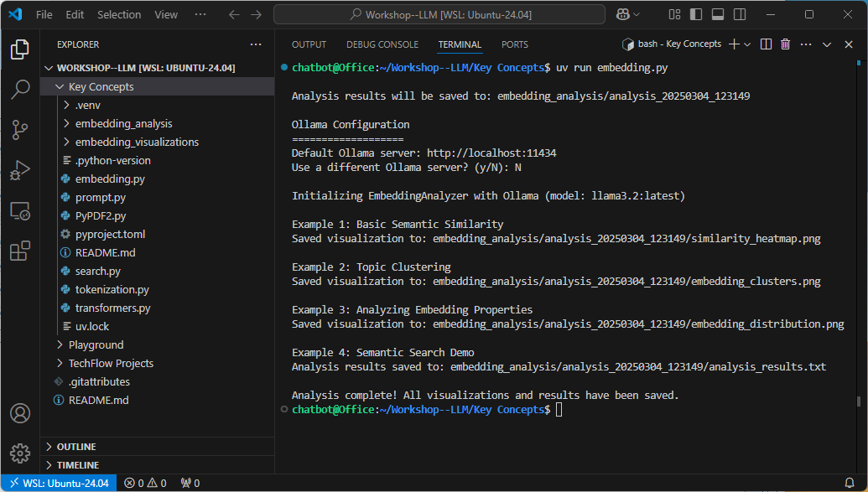Image resolution: width=868 pixels, height=492 pixels.
Task: Switch to the DEBUG CONSOLE tab
Action: 382,44
